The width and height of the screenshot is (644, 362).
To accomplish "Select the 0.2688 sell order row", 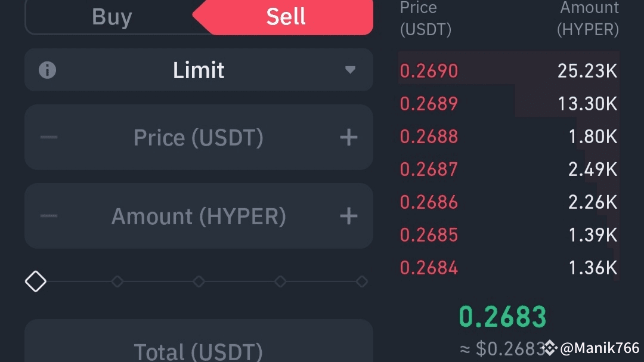I will click(x=509, y=137).
